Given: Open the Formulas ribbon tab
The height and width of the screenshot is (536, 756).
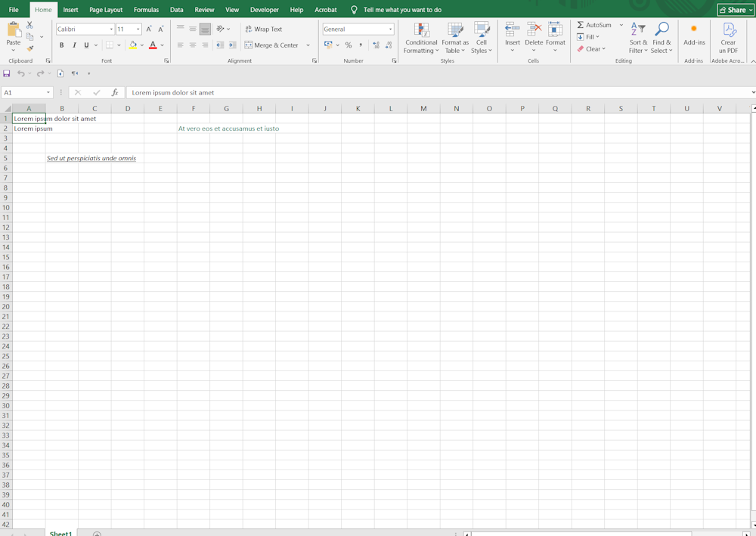Looking at the screenshot, I should pos(146,10).
